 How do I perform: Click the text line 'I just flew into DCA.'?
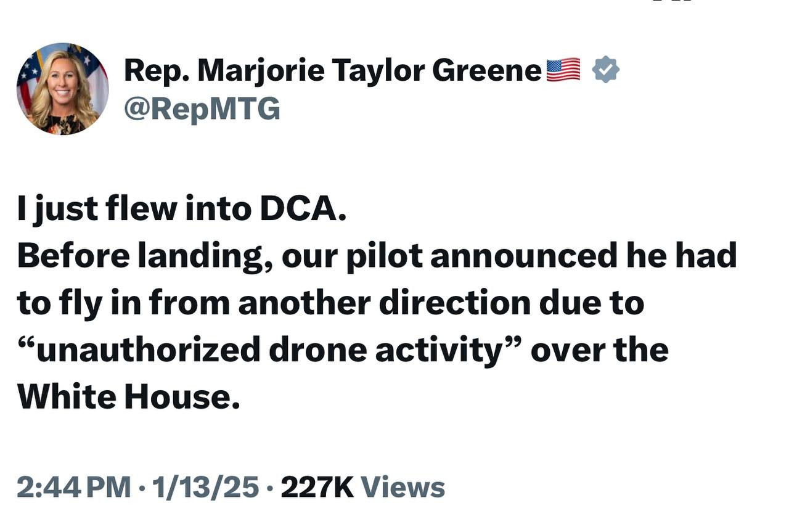[x=182, y=210]
